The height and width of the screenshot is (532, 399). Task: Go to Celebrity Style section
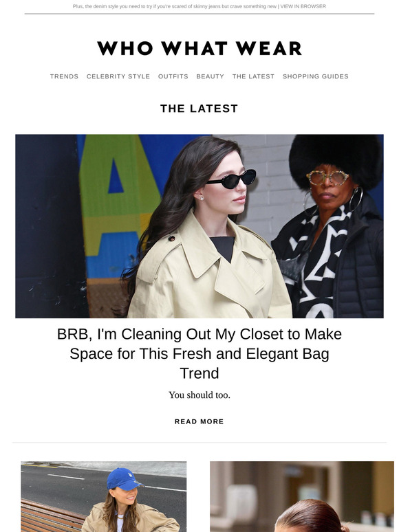118,76
